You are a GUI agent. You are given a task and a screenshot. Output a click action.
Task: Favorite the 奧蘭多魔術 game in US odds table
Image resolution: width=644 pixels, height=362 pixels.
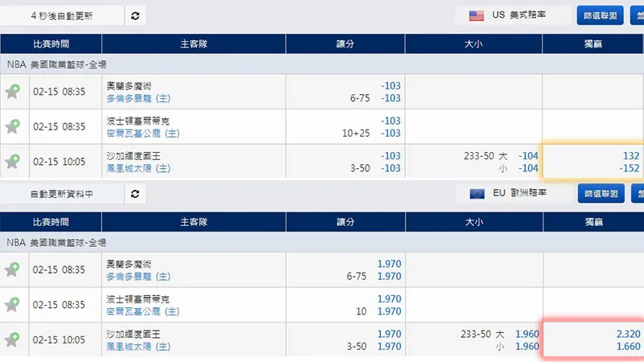pyautogui.click(x=12, y=92)
